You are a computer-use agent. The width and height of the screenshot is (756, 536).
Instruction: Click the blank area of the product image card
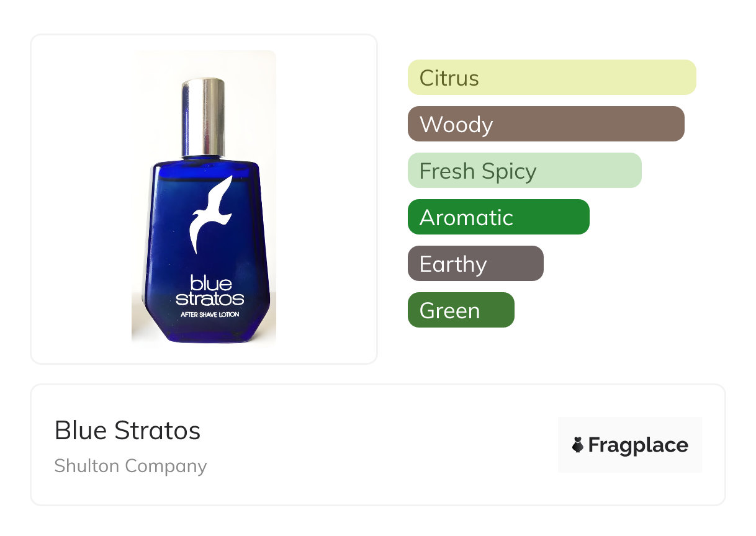click(81, 199)
